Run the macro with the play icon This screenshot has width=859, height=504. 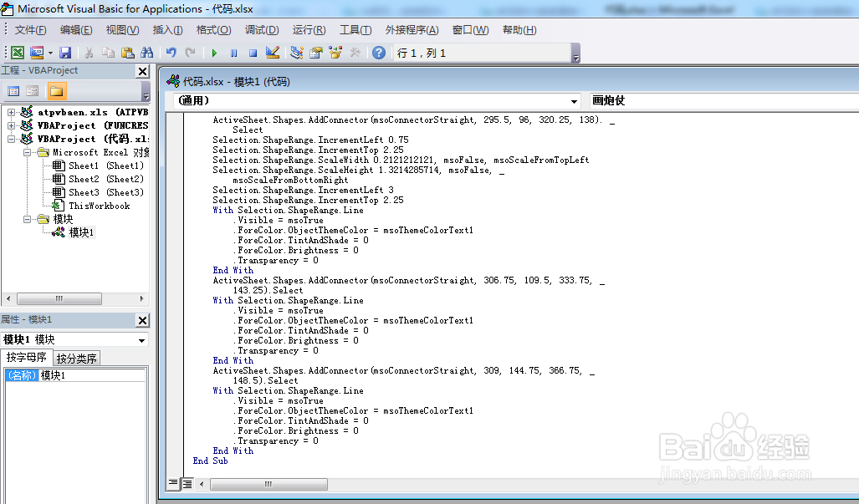pyautogui.click(x=214, y=53)
